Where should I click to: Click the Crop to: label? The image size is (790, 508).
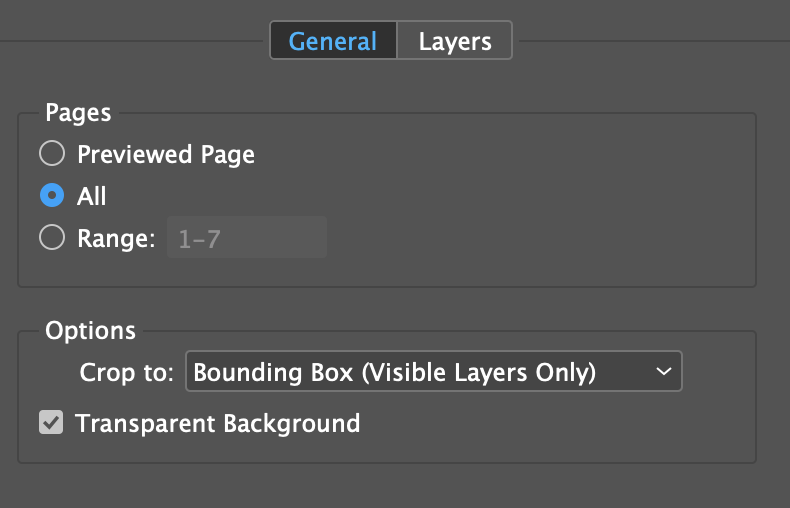126,373
